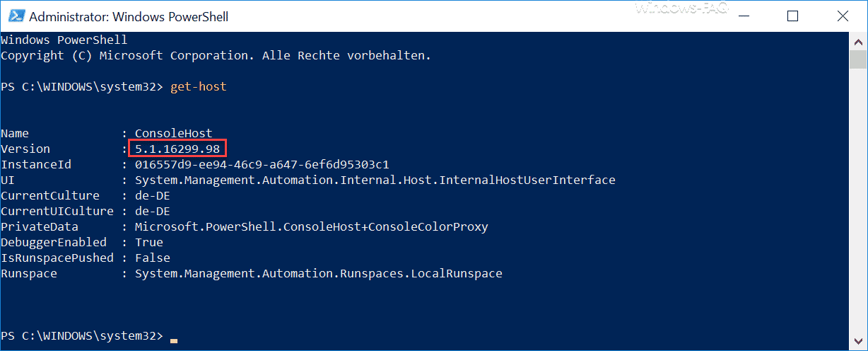Click the ConsoleHost name value
Viewport: 868px width, 351px height.
click(174, 133)
